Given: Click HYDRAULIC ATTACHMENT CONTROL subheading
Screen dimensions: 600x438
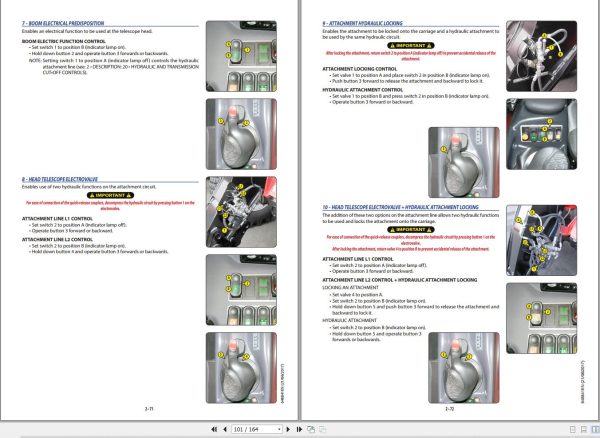Looking at the screenshot, I should coord(363,90).
